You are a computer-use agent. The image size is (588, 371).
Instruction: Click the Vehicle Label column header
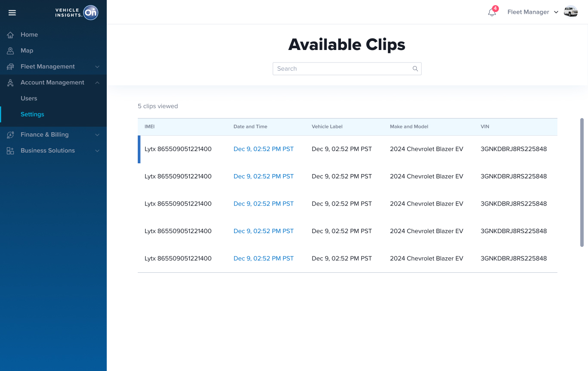pyautogui.click(x=327, y=127)
